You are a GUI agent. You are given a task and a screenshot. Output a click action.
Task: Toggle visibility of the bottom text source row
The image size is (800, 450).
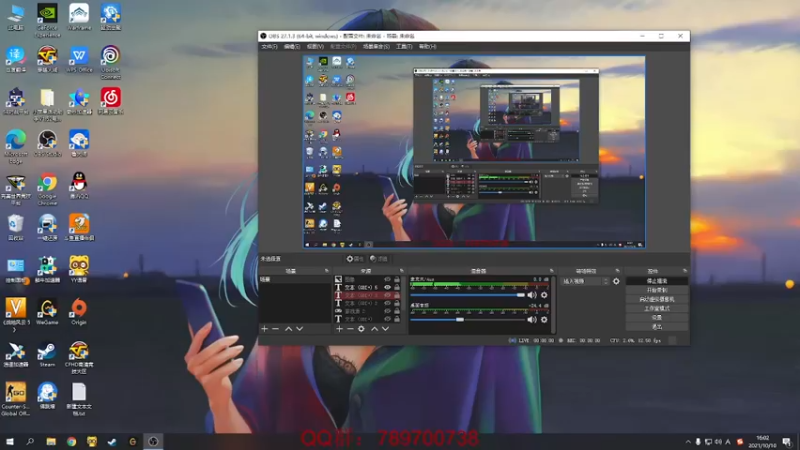click(x=387, y=319)
